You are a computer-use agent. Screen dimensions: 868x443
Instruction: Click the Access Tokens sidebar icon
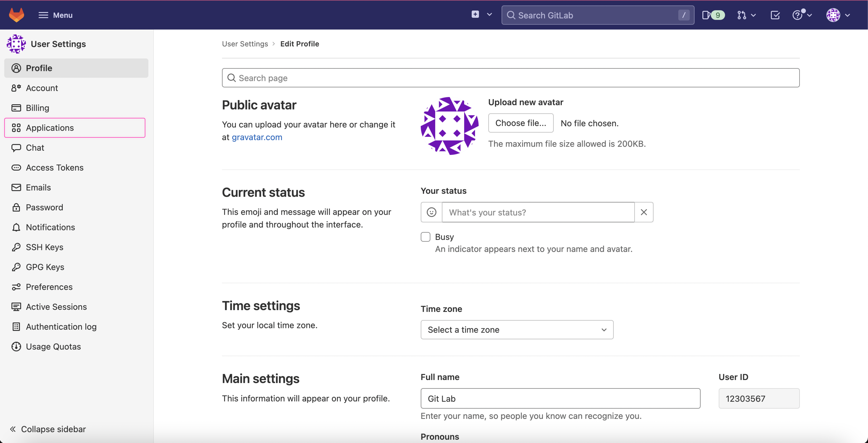click(x=16, y=167)
